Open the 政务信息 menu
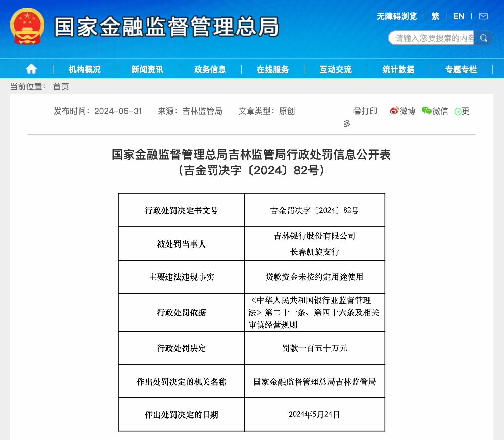The width and height of the screenshot is (504, 440). [x=210, y=70]
